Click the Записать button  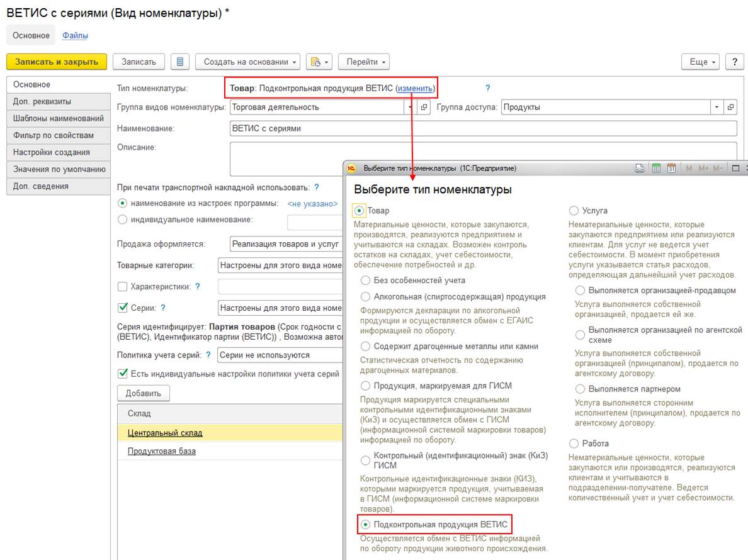click(x=139, y=62)
